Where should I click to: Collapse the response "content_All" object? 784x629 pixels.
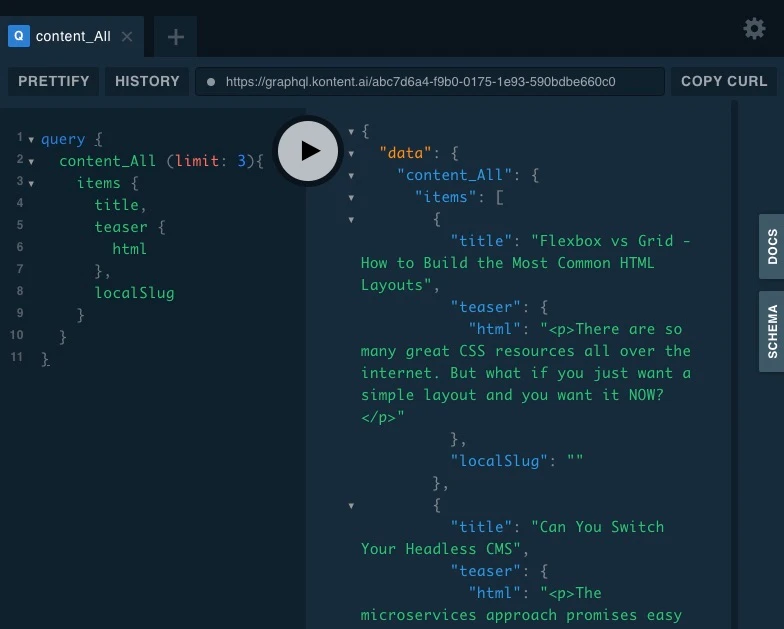click(x=351, y=176)
